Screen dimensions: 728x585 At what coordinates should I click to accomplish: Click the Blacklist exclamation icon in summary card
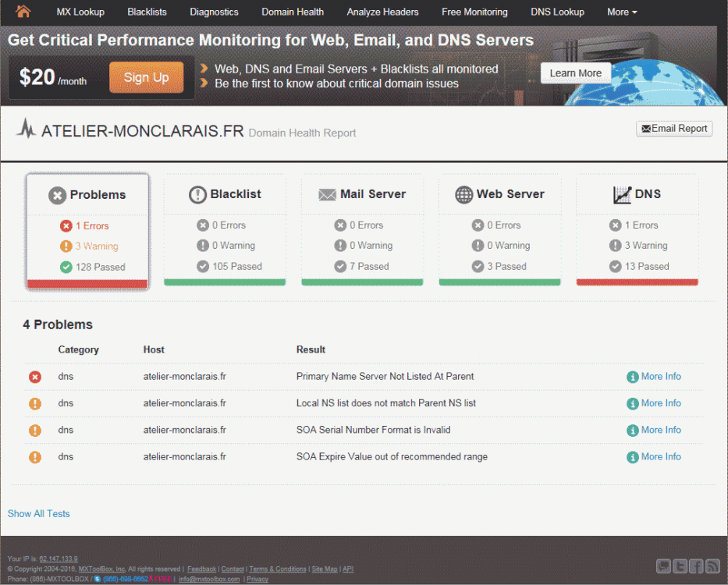(x=197, y=195)
